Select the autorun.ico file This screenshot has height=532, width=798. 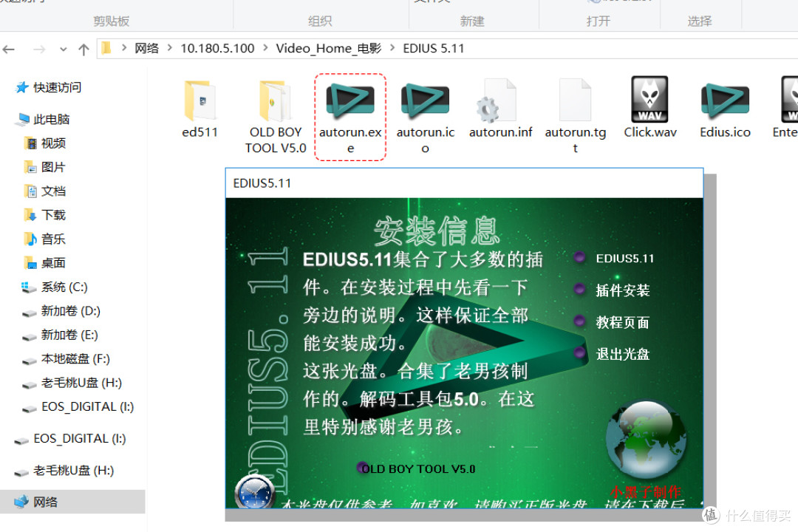426,117
